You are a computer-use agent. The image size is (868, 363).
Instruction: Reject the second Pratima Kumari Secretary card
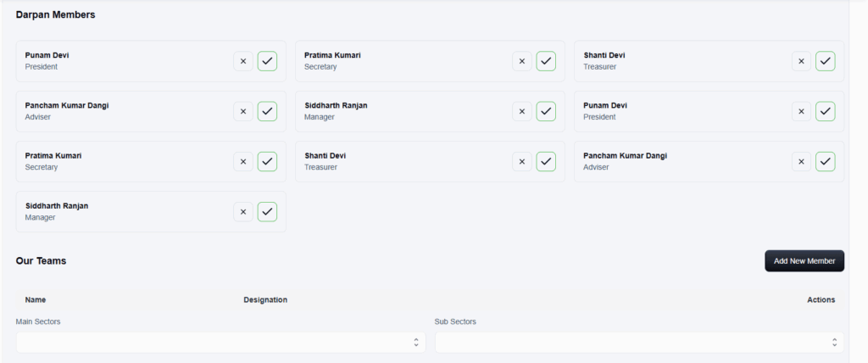tap(243, 161)
